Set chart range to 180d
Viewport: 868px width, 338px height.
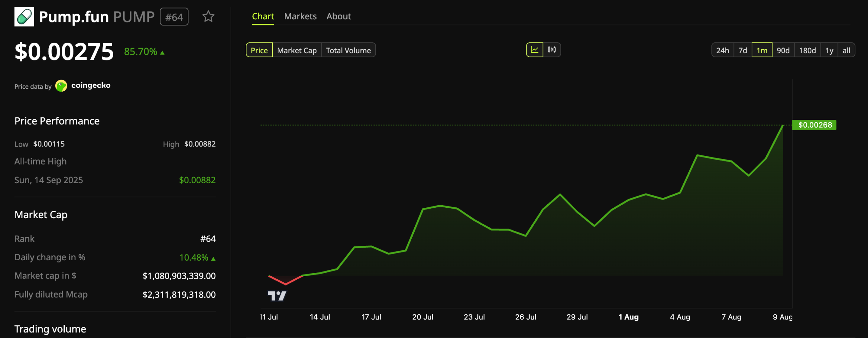tap(808, 50)
